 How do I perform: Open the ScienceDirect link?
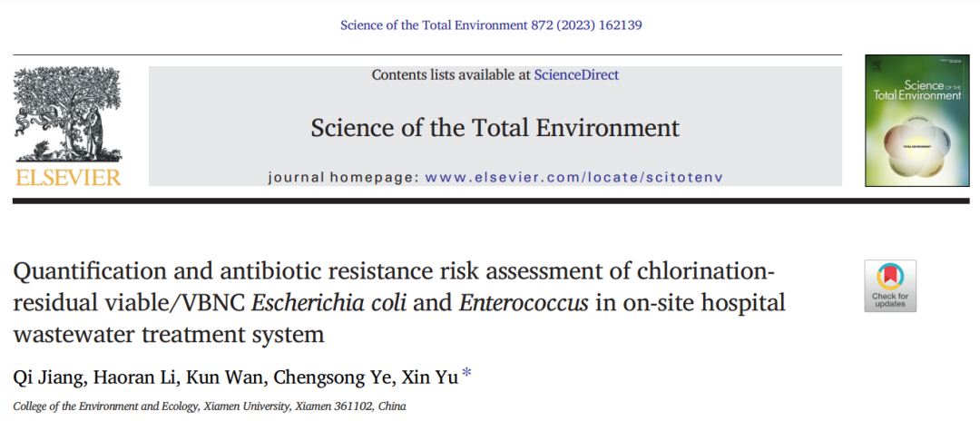(576, 75)
